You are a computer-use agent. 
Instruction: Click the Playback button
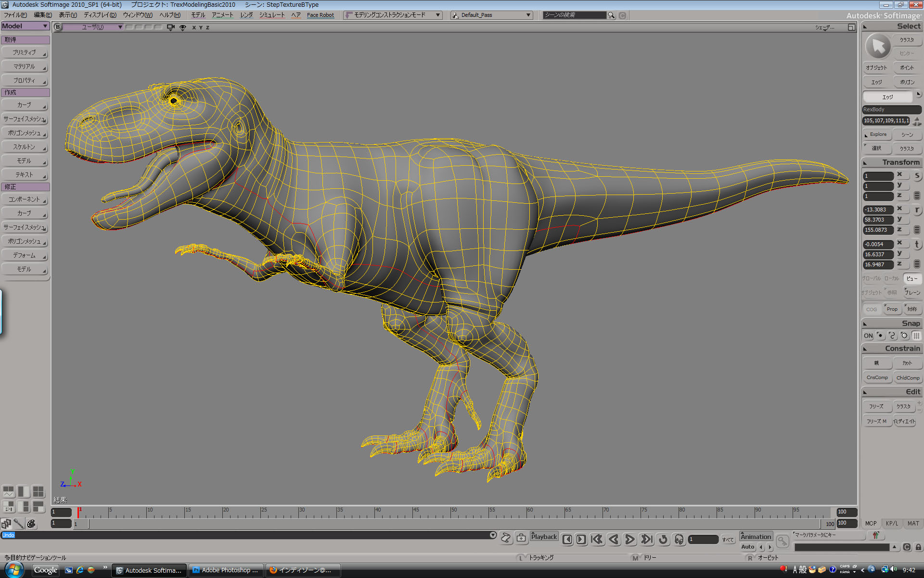(544, 536)
